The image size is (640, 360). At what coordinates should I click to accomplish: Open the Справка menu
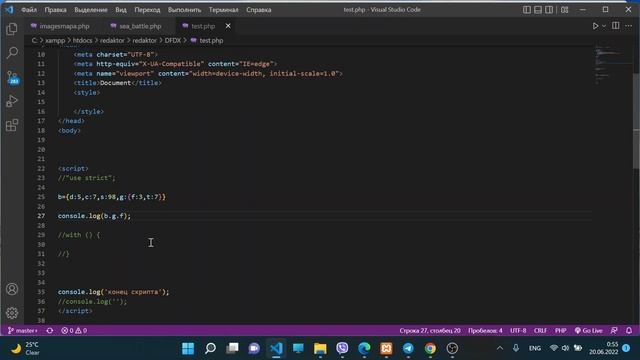pos(258,10)
